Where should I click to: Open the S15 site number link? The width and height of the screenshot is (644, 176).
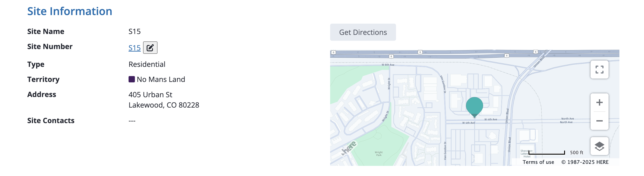point(134,48)
